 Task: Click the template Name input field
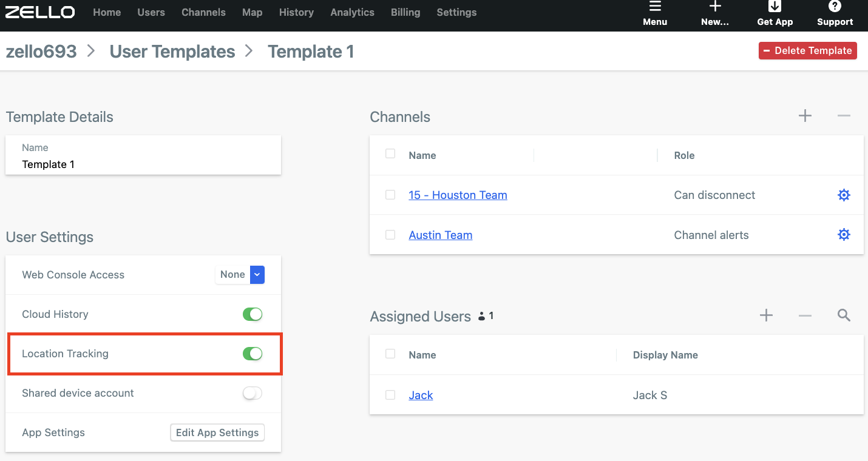[143, 156]
